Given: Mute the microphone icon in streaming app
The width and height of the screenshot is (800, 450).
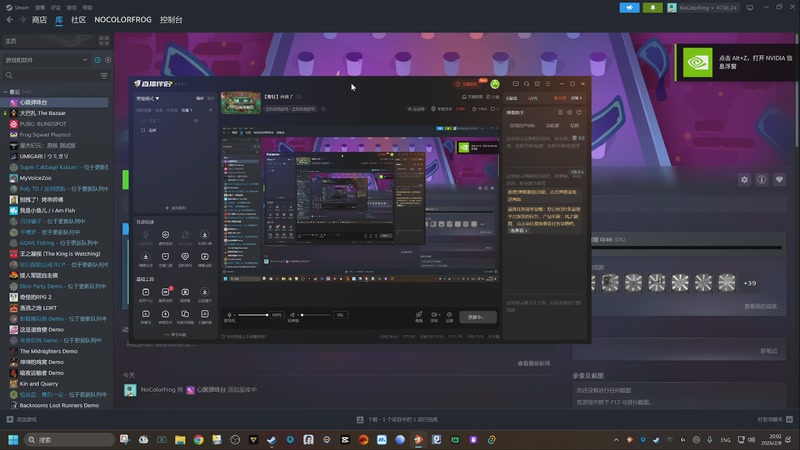Looking at the screenshot, I should click(230, 315).
